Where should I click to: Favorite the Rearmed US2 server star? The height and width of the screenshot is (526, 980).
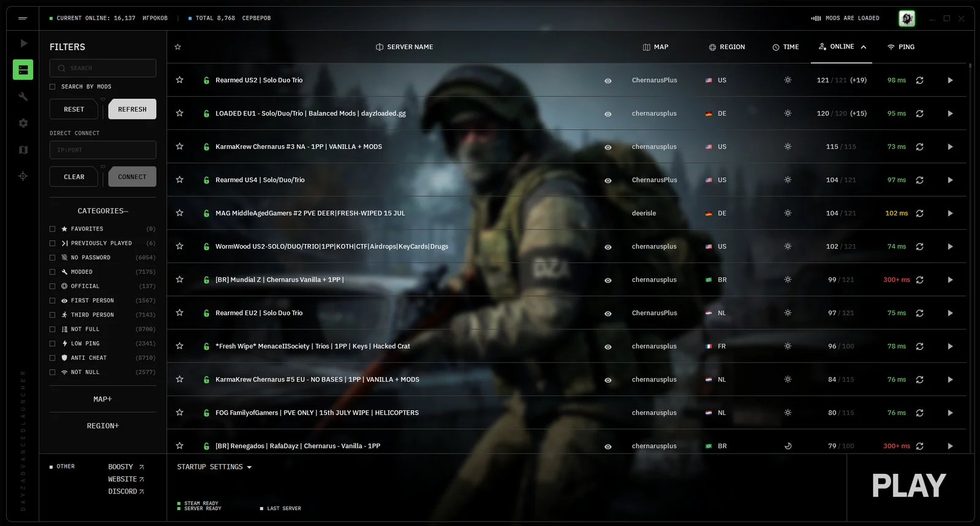pyautogui.click(x=179, y=80)
